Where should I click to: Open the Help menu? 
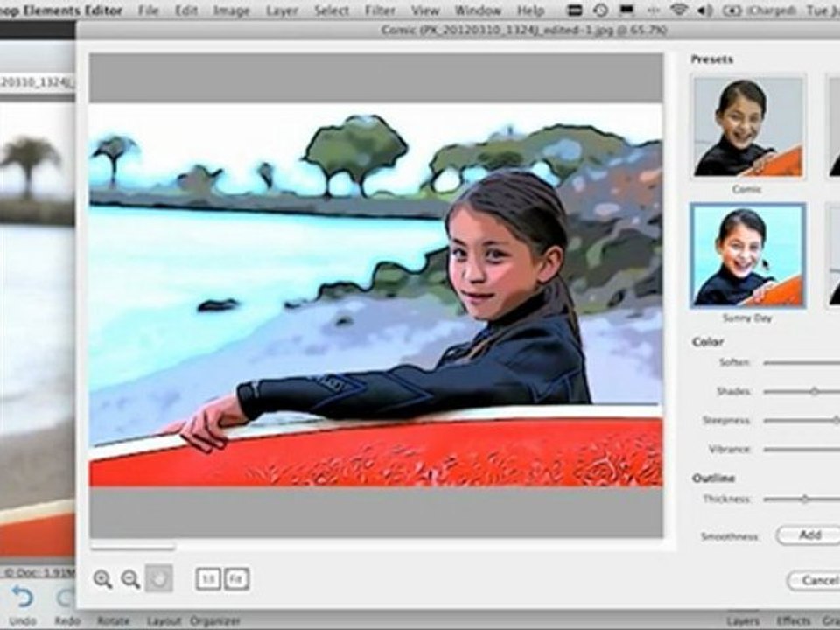(x=531, y=10)
